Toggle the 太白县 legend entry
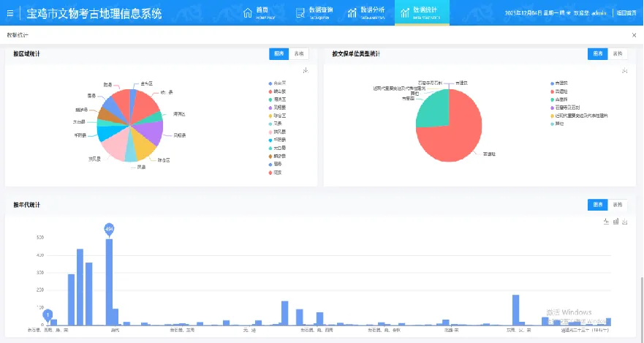The height and width of the screenshot is (343, 644). click(279, 148)
